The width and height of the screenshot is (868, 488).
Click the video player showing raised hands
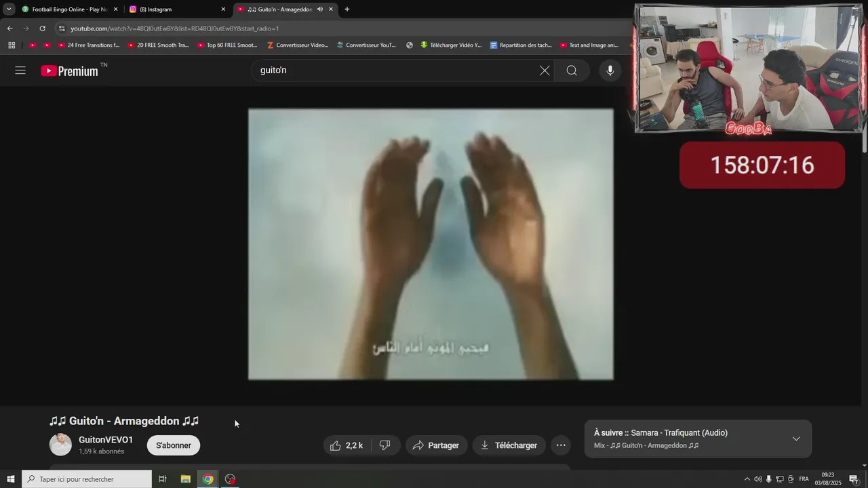(431, 244)
